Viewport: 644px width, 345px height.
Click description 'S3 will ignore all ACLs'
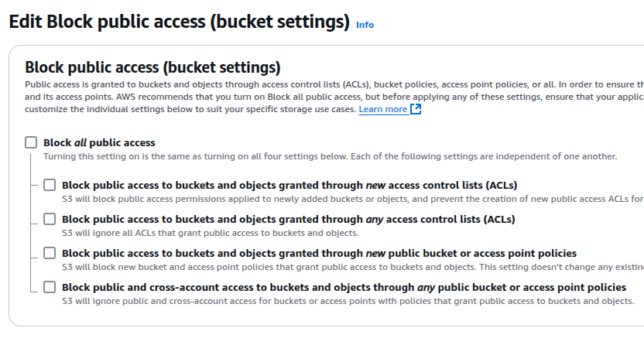tap(211, 233)
